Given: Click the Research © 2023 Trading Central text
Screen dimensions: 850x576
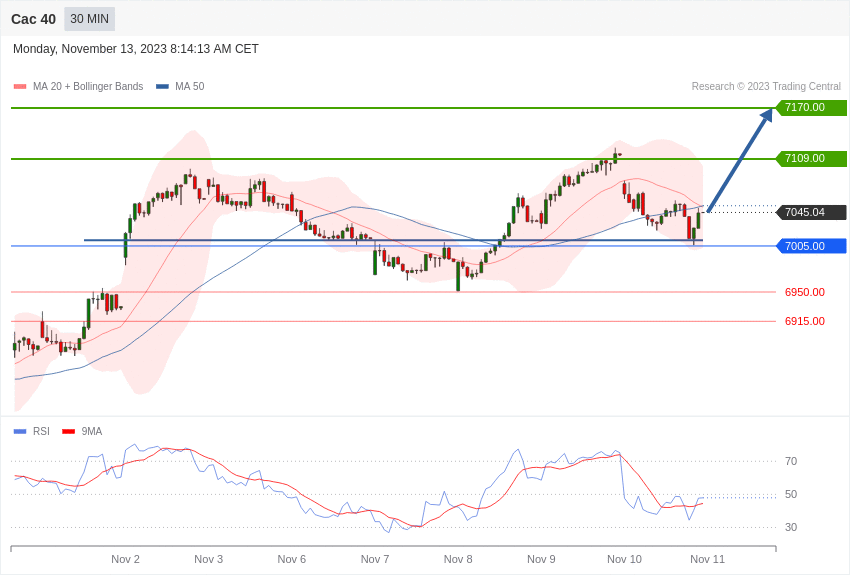Looking at the screenshot, I should click(766, 87).
